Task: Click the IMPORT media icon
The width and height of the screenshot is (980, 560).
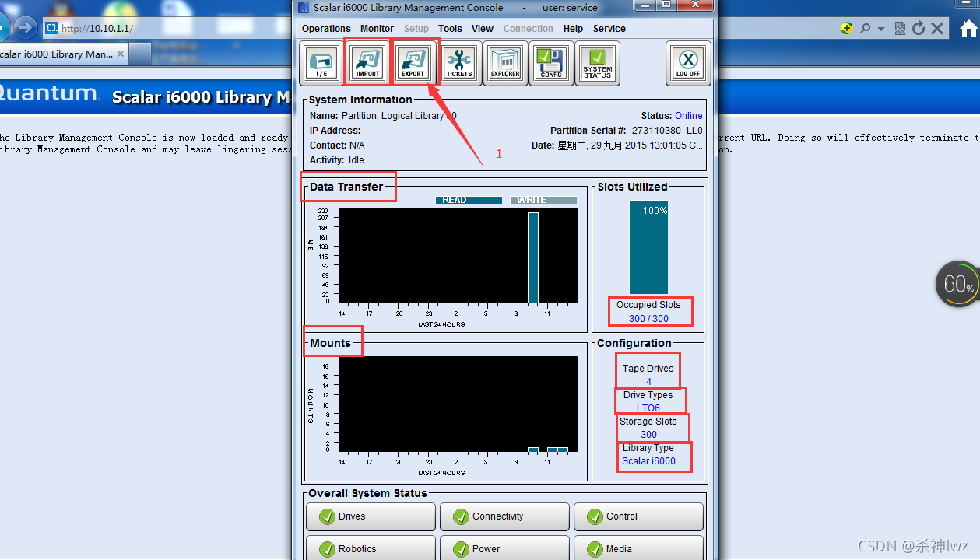Action: (x=367, y=63)
